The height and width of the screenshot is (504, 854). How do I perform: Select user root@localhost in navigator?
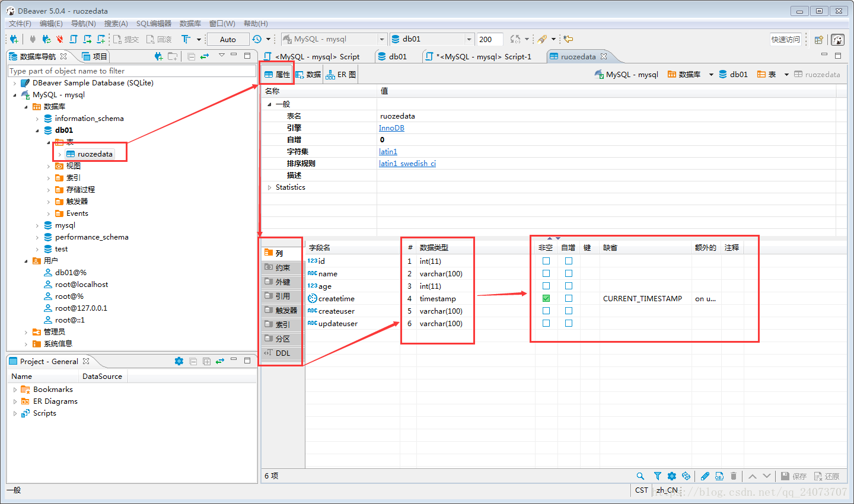[x=76, y=285]
